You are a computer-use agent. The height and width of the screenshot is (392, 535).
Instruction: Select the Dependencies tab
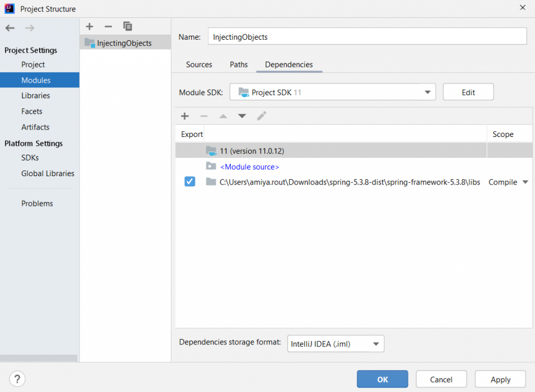(x=289, y=64)
